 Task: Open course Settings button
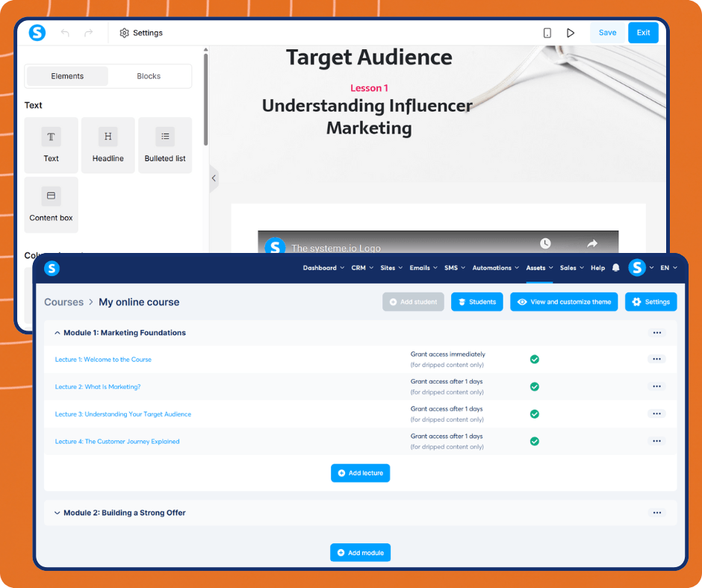coord(651,302)
